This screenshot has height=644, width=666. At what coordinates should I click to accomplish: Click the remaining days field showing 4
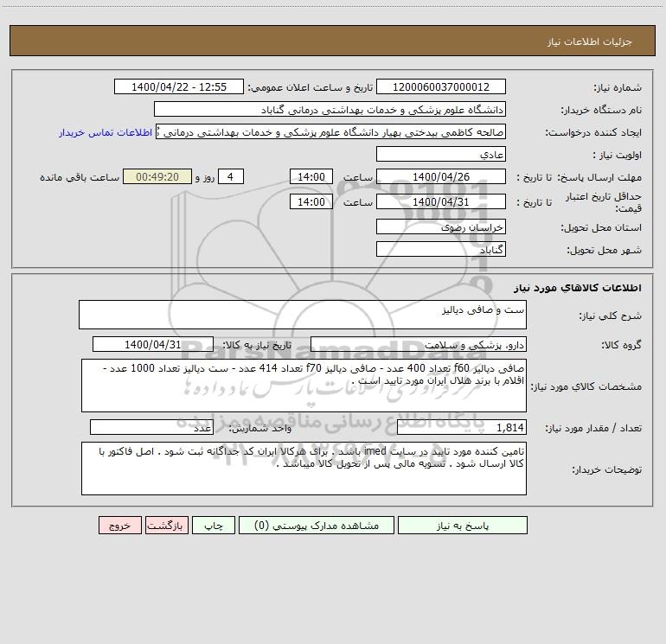coord(231,176)
